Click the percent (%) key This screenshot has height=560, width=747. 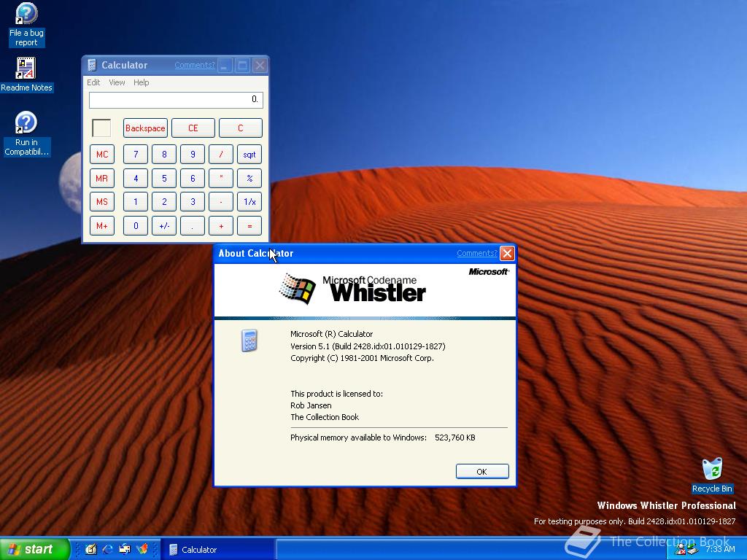click(249, 178)
